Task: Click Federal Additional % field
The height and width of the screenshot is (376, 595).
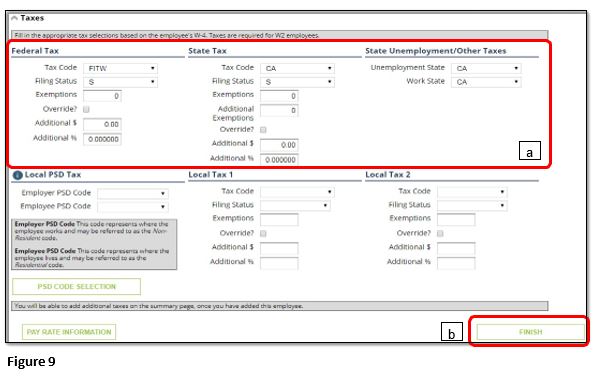Action: (102, 139)
